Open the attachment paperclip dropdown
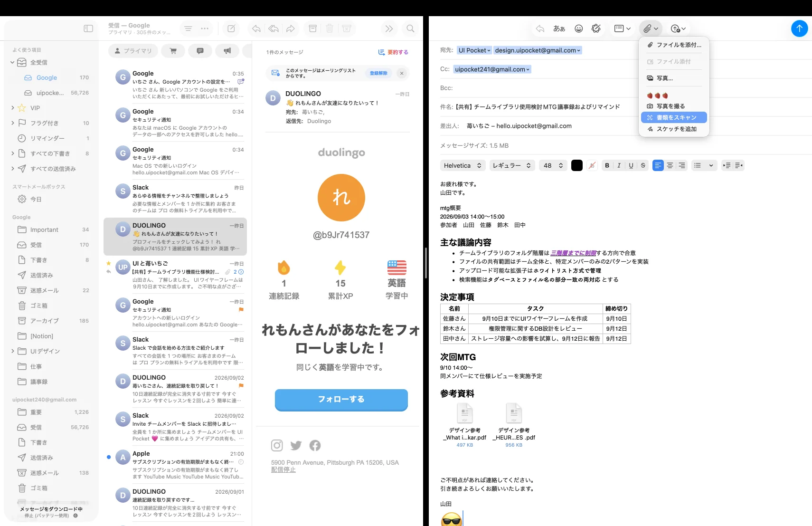The image size is (812, 526). coord(651,29)
